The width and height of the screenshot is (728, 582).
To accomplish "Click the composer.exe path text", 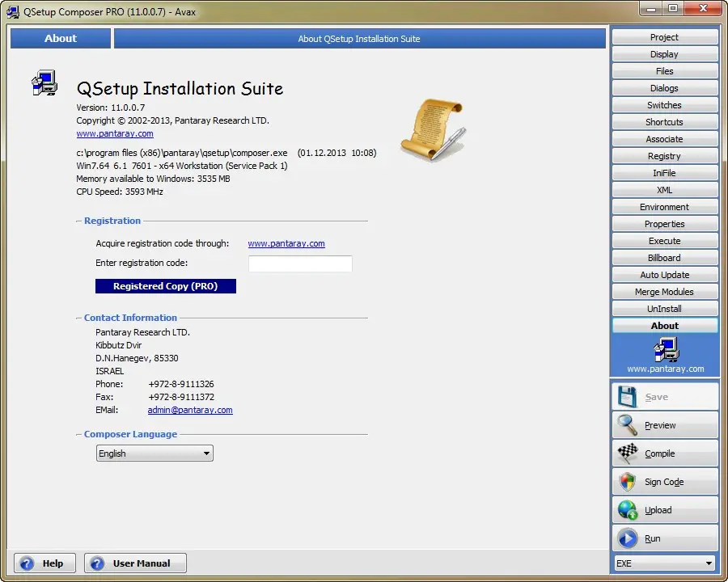I will pyautogui.click(x=182, y=153).
